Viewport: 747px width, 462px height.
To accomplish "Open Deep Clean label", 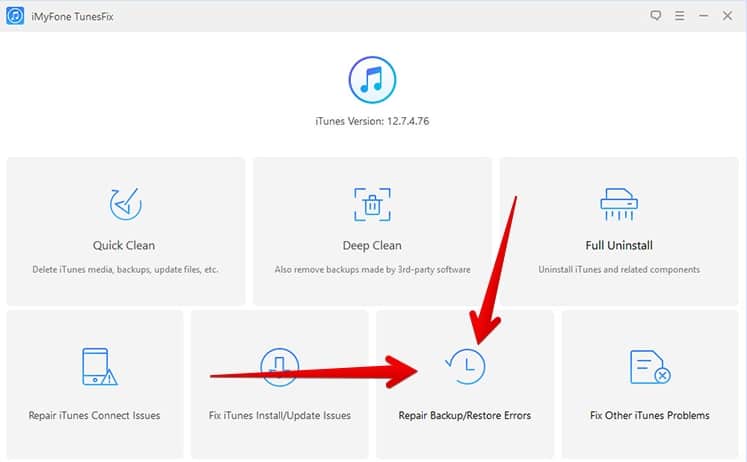I will (x=372, y=245).
